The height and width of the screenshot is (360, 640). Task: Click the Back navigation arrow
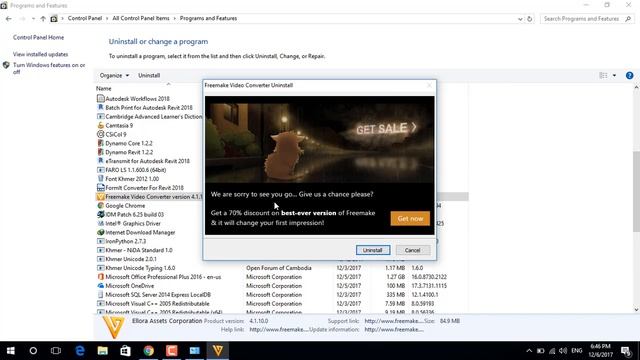click(x=9, y=18)
